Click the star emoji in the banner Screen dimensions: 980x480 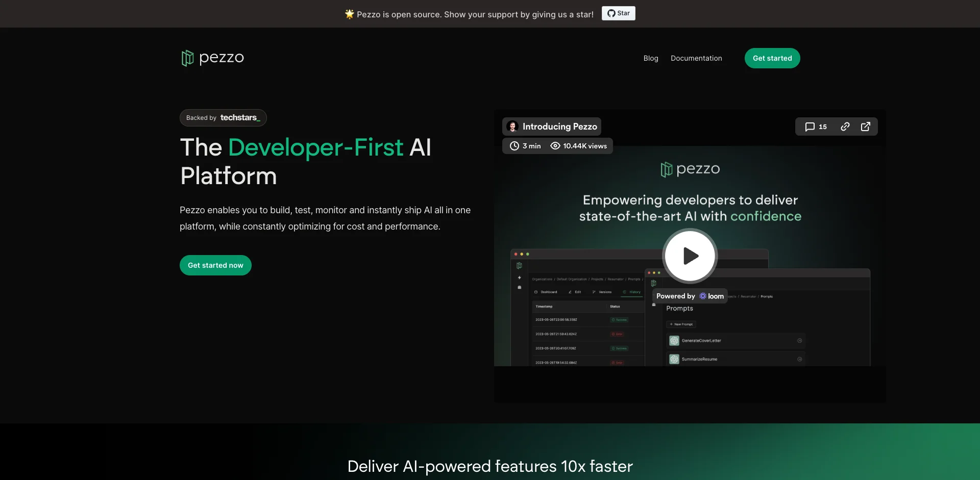[x=349, y=14]
